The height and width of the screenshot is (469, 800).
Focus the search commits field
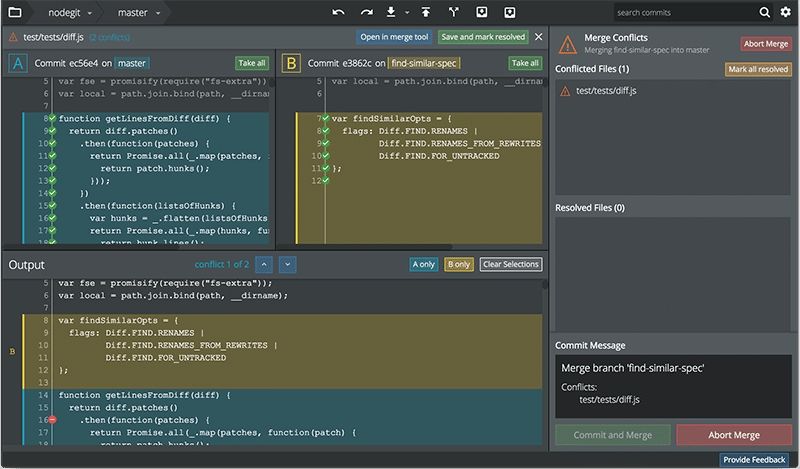tap(686, 12)
